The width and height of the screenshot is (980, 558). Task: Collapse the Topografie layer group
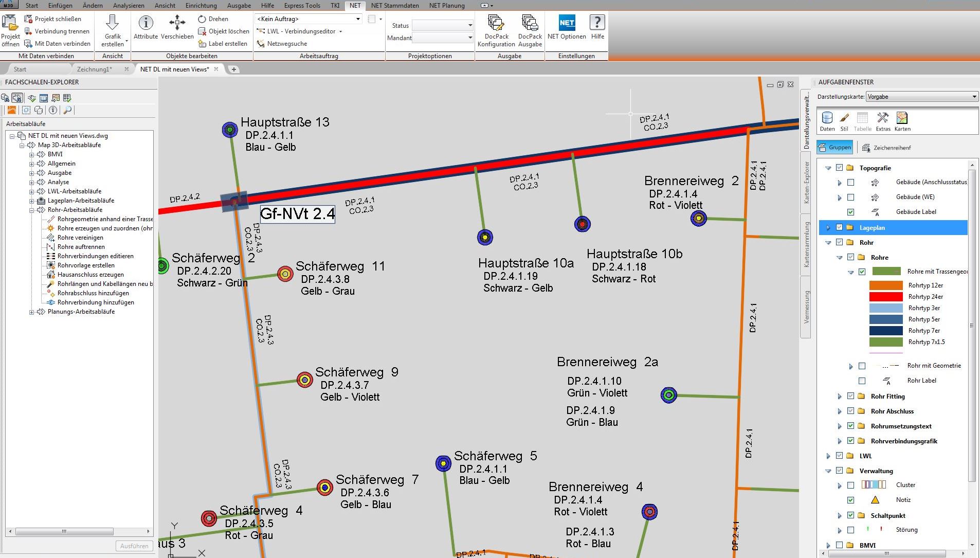click(828, 168)
